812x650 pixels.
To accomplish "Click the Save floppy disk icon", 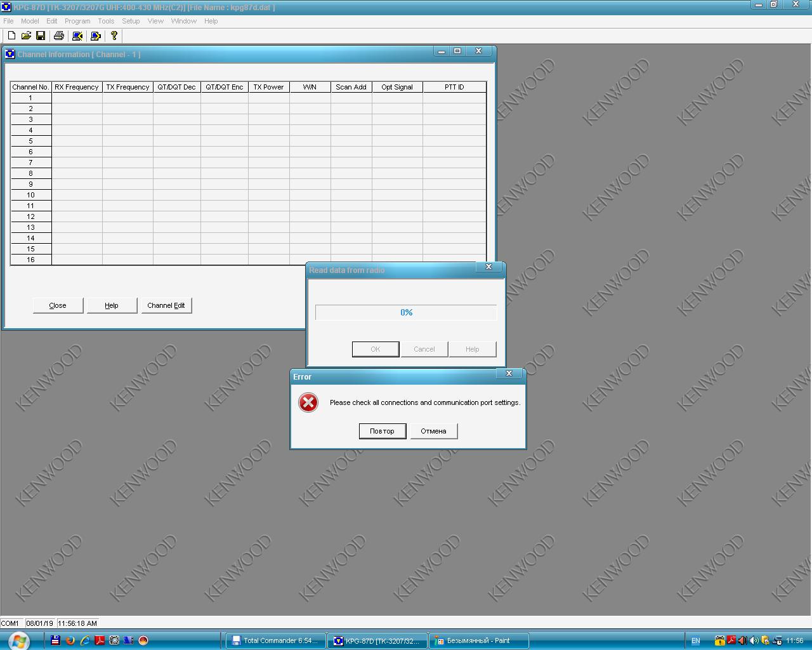I will coord(41,36).
